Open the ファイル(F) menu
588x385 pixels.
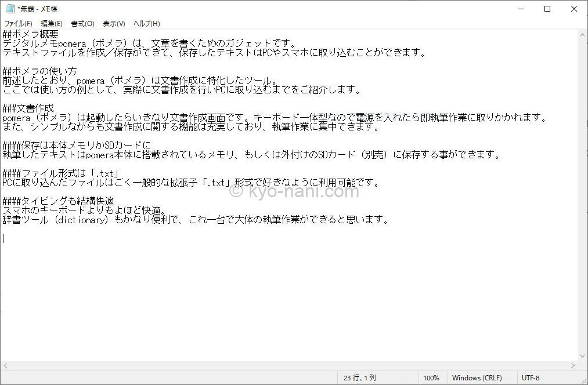tap(18, 24)
